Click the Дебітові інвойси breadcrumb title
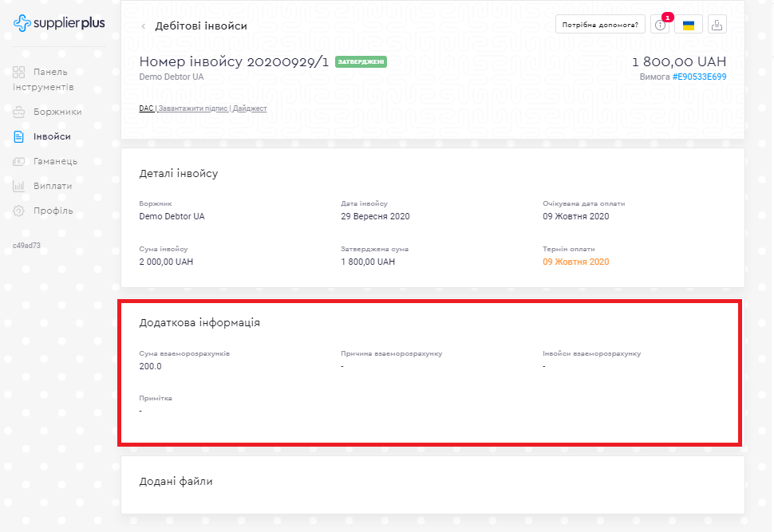The height and width of the screenshot is (532, 774). click(x=201, y=26)
